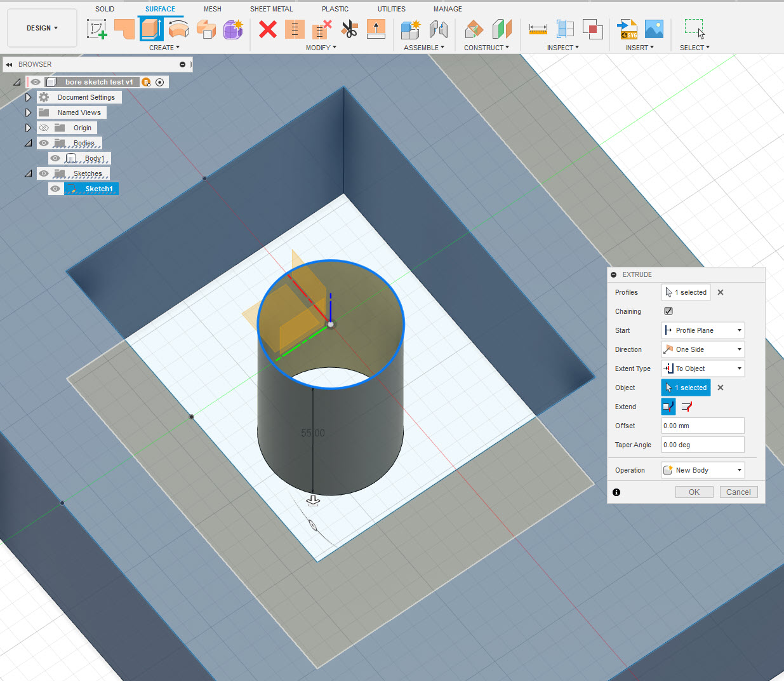Viewport: 784px width, 681px height.
Task: Click the Joint tool icon
Action: point(438,29)
